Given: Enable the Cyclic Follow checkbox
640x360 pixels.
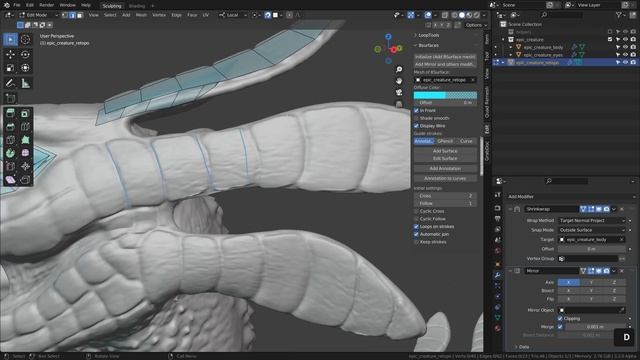Looking at the screenshot, I should coord(416,219).
